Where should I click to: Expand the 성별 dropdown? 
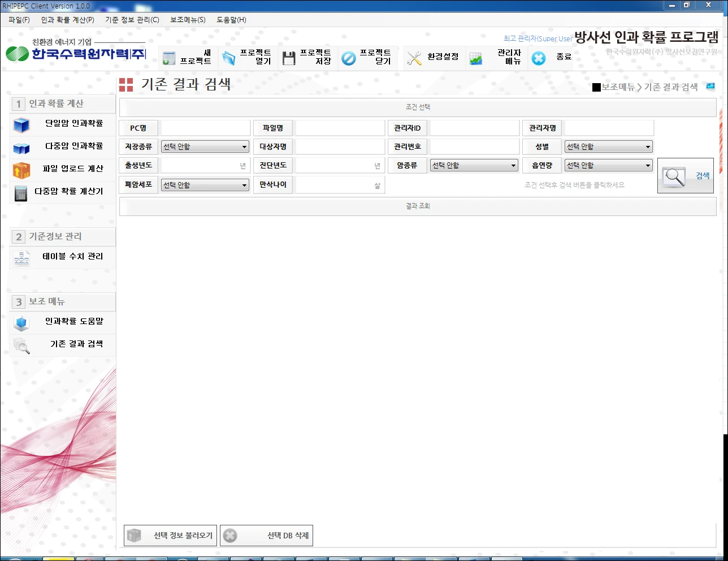[609, 147]
